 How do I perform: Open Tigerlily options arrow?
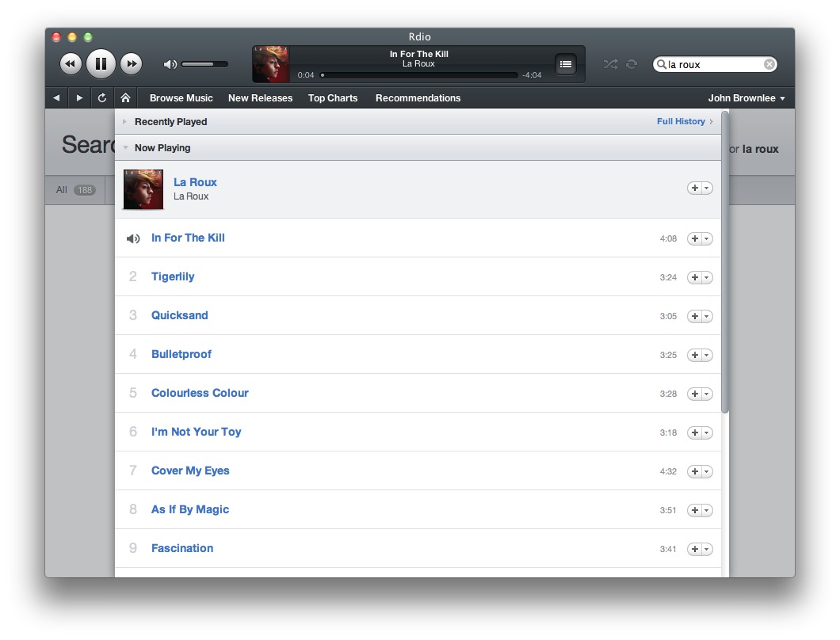click(x=707, y=277)
